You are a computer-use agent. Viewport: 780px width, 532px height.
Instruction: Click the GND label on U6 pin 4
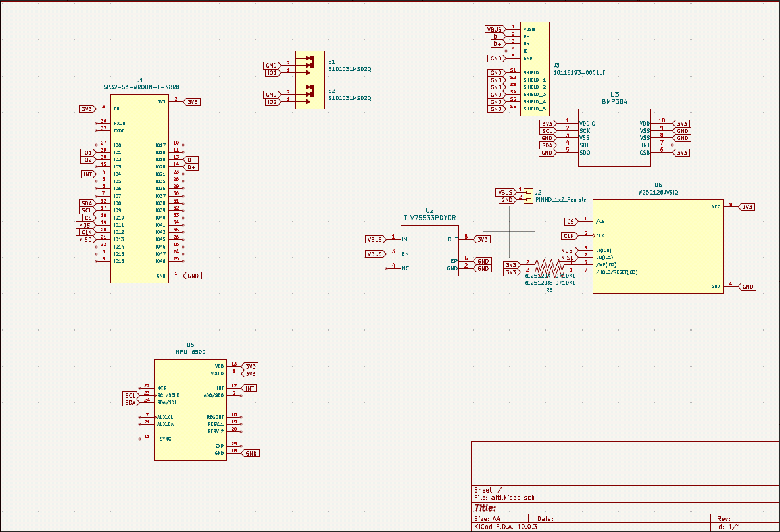coord(748,287)
